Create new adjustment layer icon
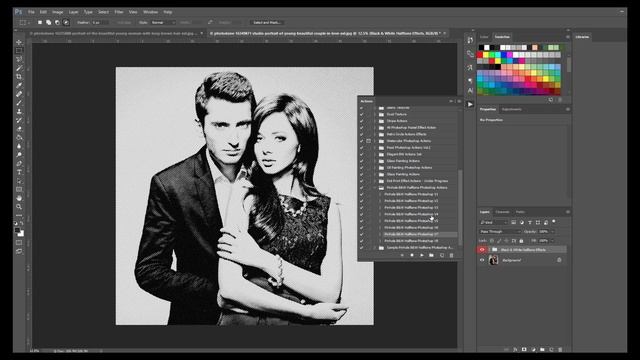 click(533, 350)
